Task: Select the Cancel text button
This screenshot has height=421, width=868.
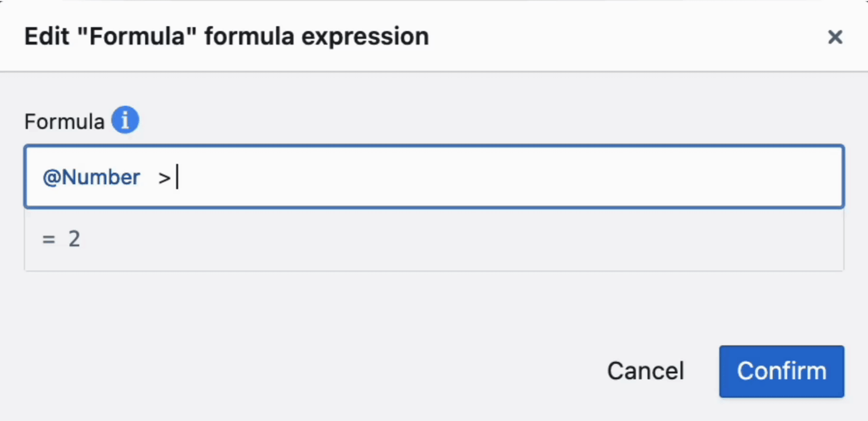Action: (x=645, y=372)
